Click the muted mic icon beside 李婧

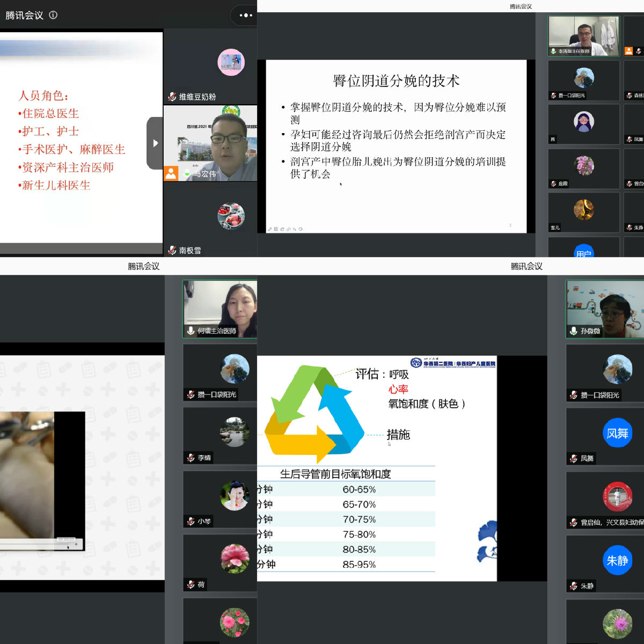click(191, 458)
